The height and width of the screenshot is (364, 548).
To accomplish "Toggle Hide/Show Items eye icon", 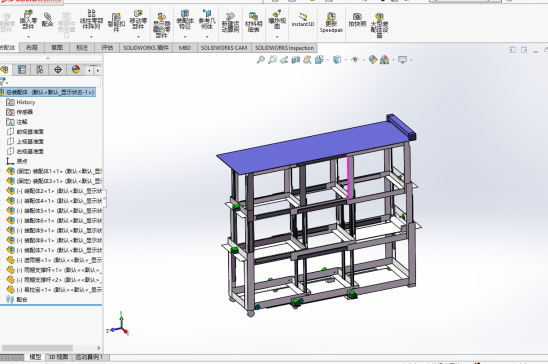I will pos(355,60).
